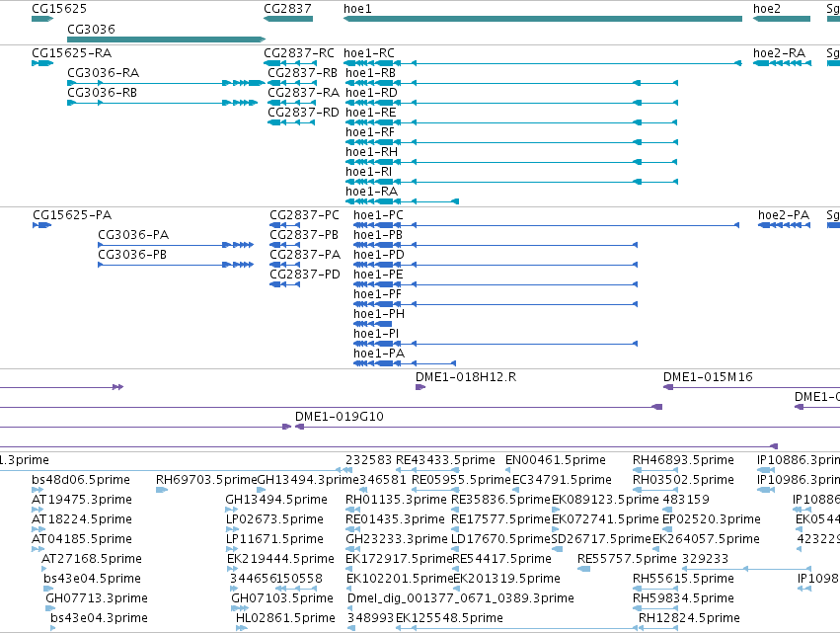The width and height of the screenshot is (840, 633).
Task: Open transcript CG2837-RA
Action: tap(304, 93)
